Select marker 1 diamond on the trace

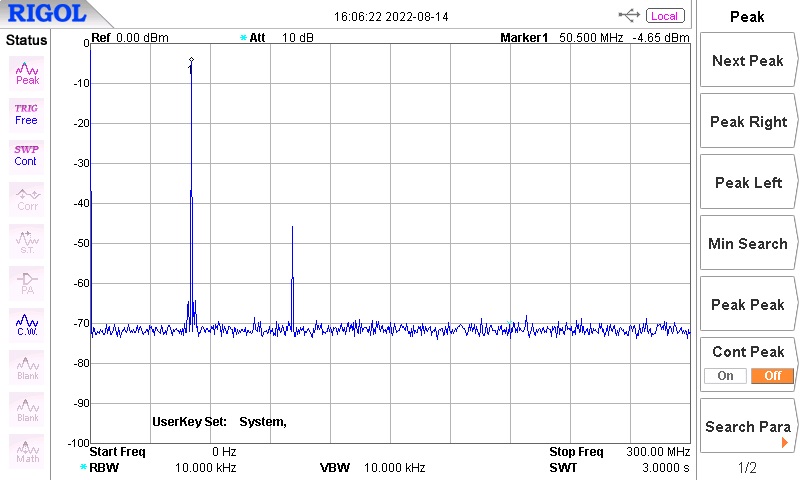click(191, 60)
